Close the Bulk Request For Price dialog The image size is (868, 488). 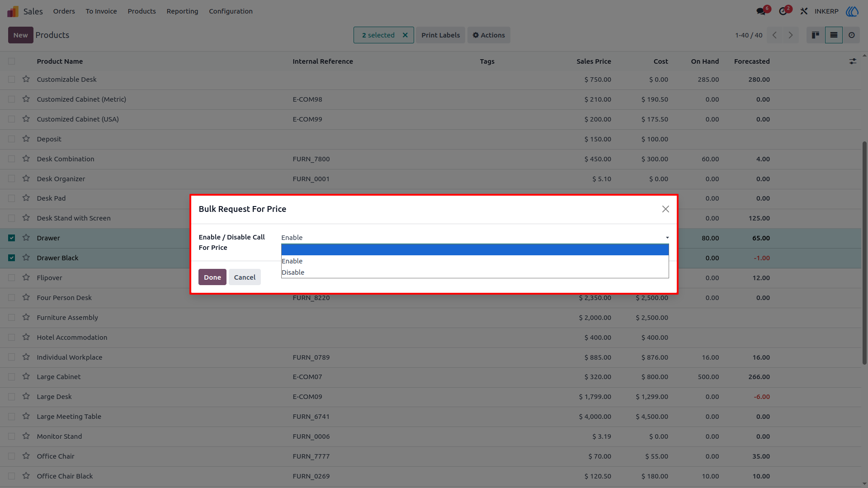click(x=665, y=209)
